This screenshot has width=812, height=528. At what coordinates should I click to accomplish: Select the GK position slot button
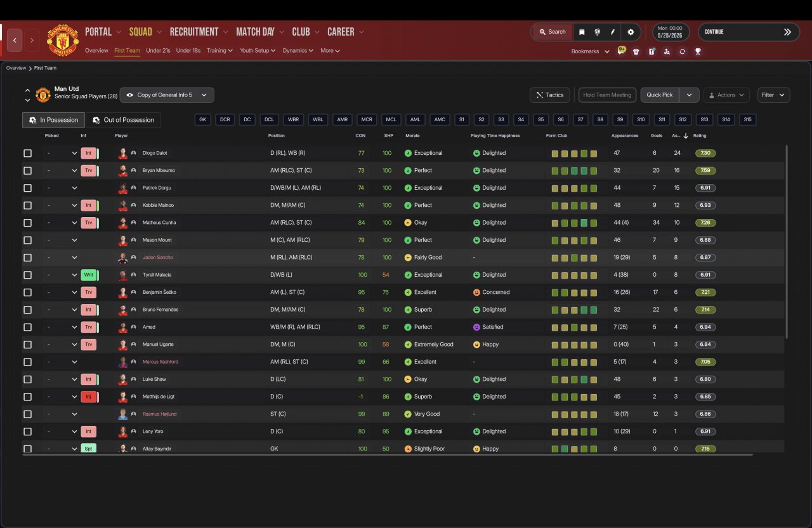tap(203, 120)
